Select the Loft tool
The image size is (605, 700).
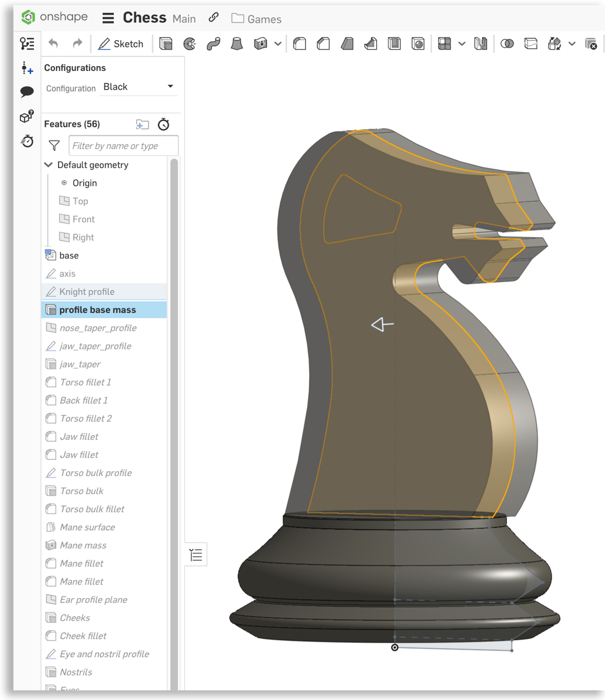(236, 44)
